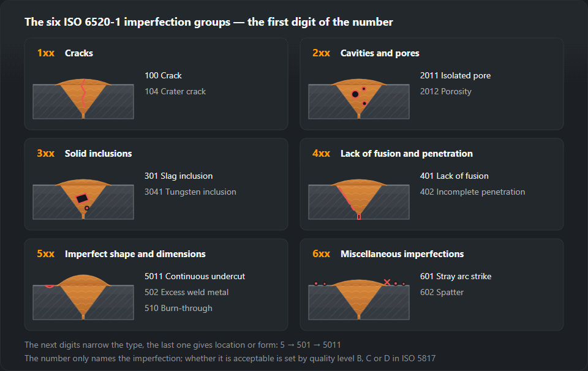This screenshot has height=371, width=588.
Task: Click the undercut weld shape diagram
Action: click(x=83, y=299)
